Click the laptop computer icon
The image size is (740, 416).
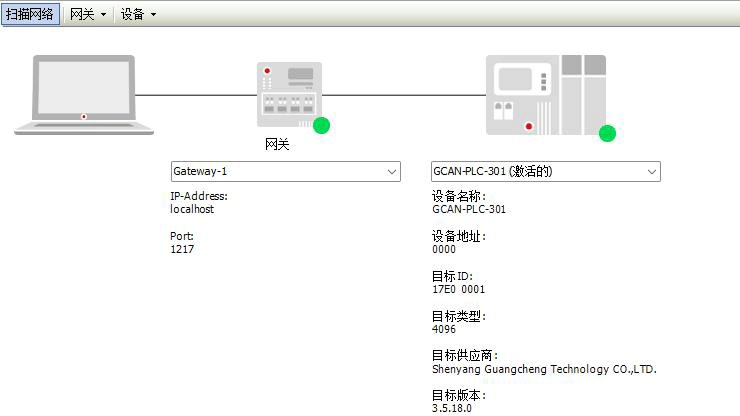84,95
